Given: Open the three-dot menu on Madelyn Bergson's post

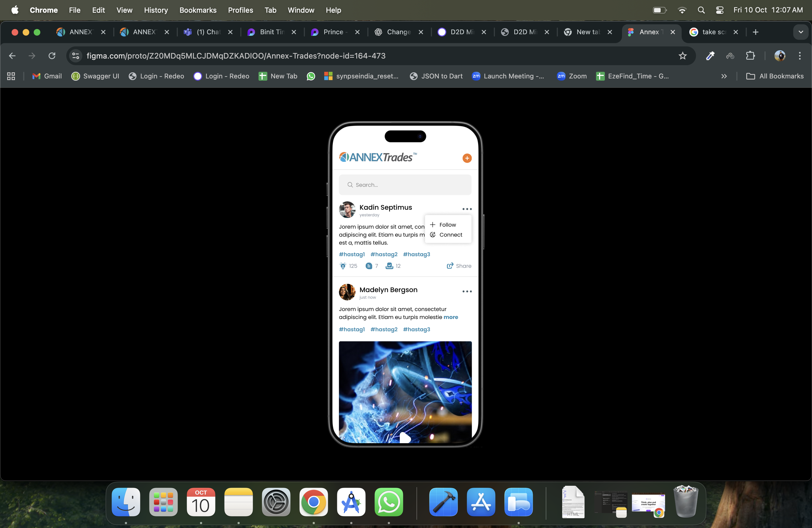Looking at the screenshot, I should [467, 291].
